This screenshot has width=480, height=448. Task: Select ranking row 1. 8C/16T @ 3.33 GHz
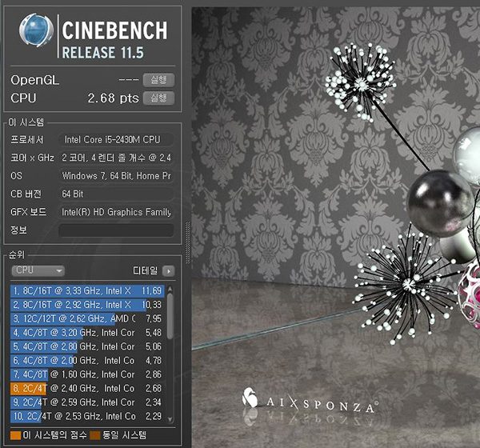point(87,290)
